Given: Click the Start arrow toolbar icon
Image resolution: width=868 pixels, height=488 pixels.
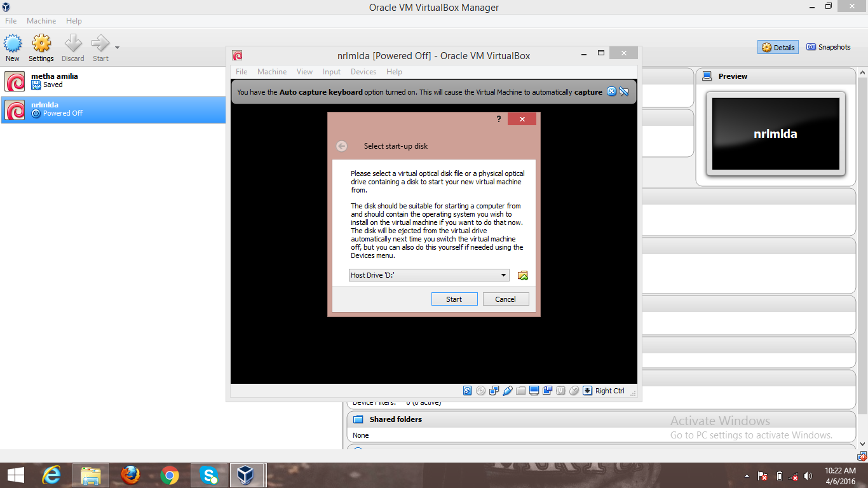Looking at the screenshot, I should pyautogui.click(x=100, y=48).
